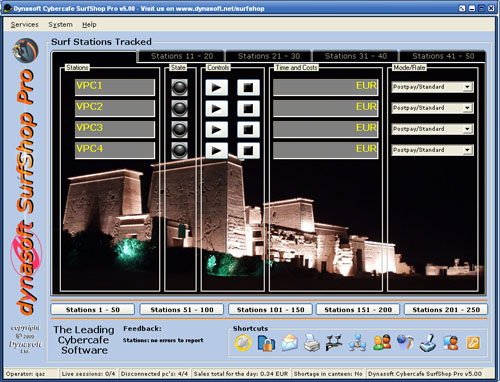The image size is (500, 382).
Task: Switch to the Stations 21 - 30 tab
Action: point(269,56)
